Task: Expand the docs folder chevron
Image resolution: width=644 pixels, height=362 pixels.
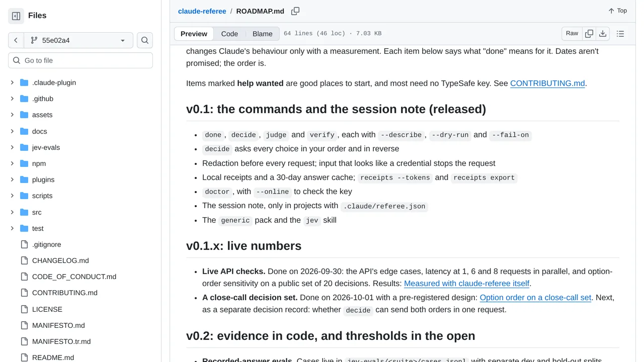Action: tap(12, 131)
